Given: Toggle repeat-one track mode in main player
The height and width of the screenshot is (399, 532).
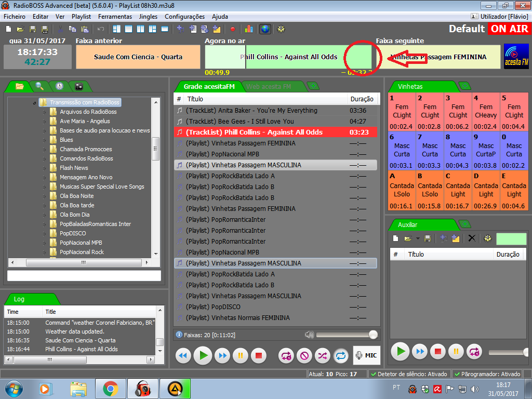Looking at the screenshot, I should 286,355.
